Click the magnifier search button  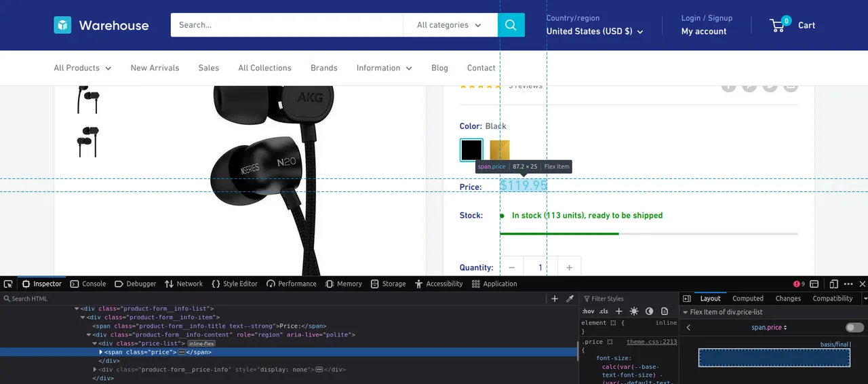click(511, 25)
